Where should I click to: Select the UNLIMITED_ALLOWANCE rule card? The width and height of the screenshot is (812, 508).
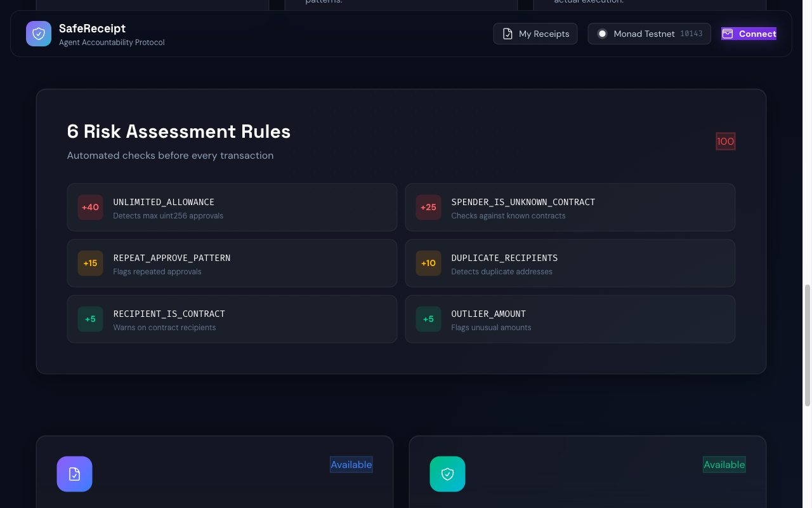coord(232,208)
